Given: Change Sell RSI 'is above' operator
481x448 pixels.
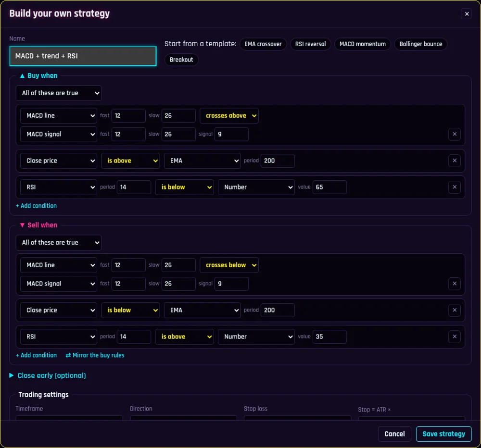Looking at the screenshot, I should [184, 336].
